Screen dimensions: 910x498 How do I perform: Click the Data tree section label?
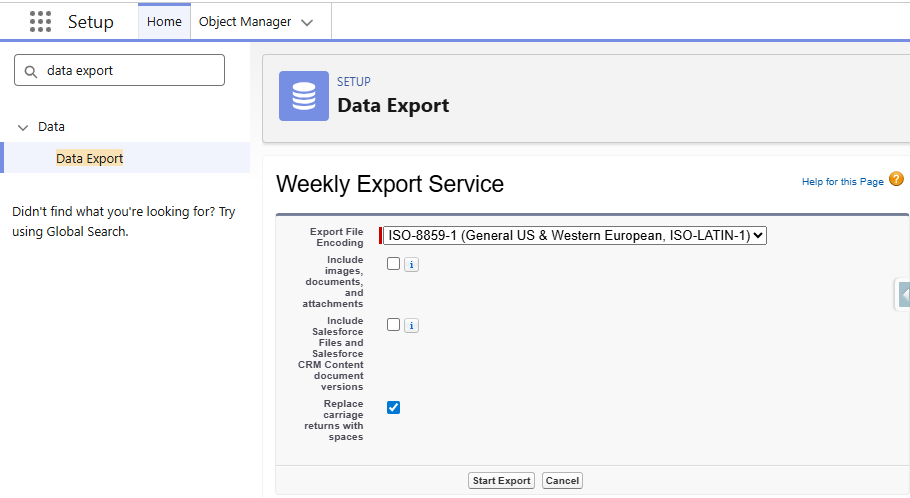point(51,127)
